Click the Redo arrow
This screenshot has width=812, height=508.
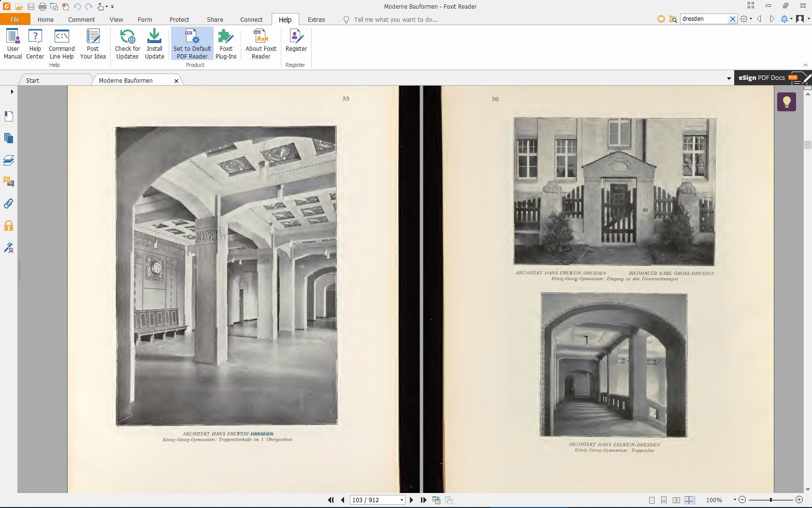click(89, 7)
